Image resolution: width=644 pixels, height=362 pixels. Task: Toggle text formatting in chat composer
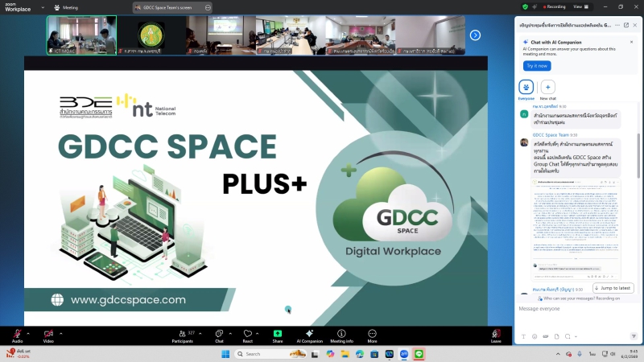pyautogui.click(x=524, y=336)
